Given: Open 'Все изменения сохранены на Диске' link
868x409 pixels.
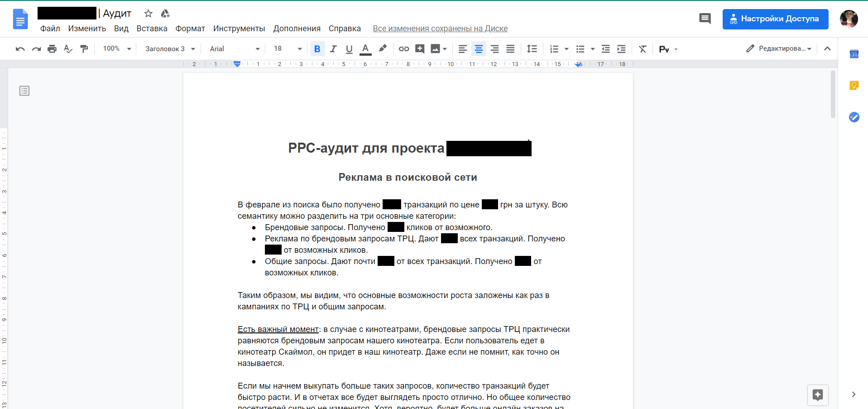Looking at the screenshot, I should tap(440, 29).
